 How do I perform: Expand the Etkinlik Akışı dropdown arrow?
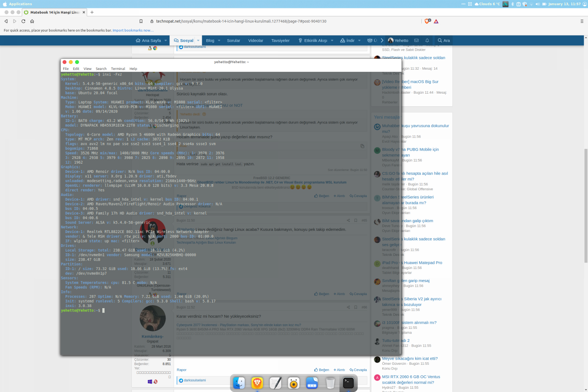(x=332, y=40)
